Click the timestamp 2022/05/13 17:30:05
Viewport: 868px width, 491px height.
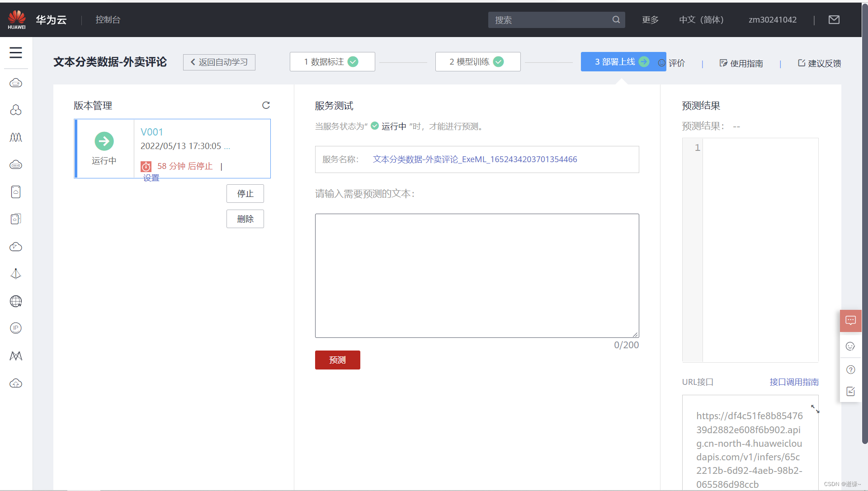click(x=181, y=146)
